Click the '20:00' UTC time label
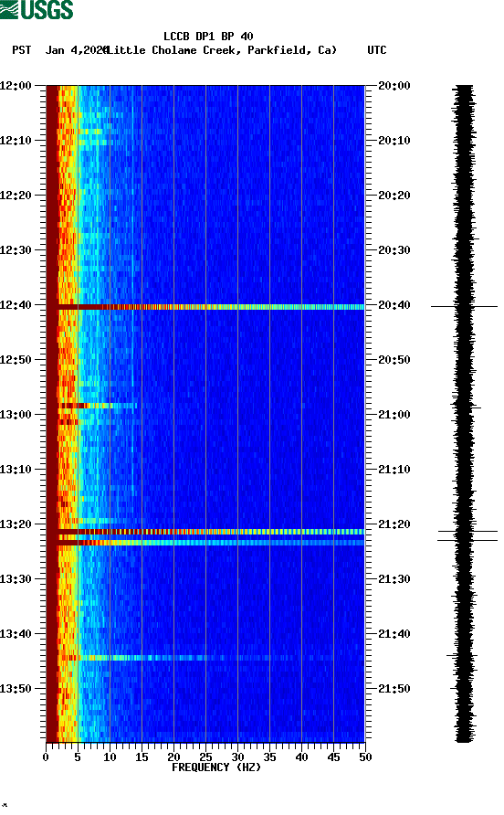The height and width of the screenshot is (815, 504). pyautogui.click(x=394, y=86)
